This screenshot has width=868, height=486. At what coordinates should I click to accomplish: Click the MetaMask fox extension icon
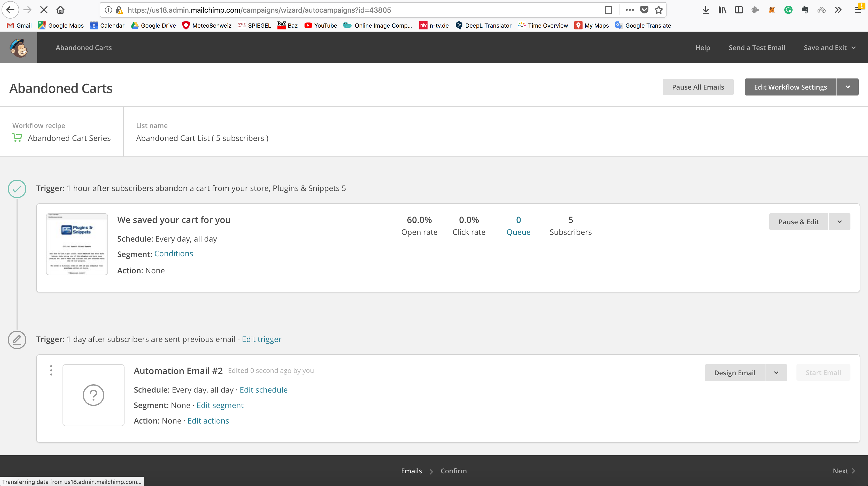(x=772, y=10)
